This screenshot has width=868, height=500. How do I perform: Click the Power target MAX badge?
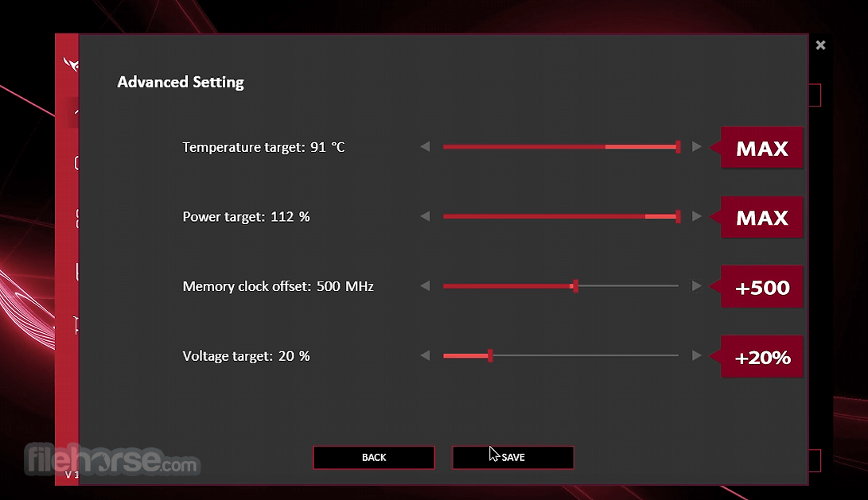pyautogui.click(x=761, y=217)
